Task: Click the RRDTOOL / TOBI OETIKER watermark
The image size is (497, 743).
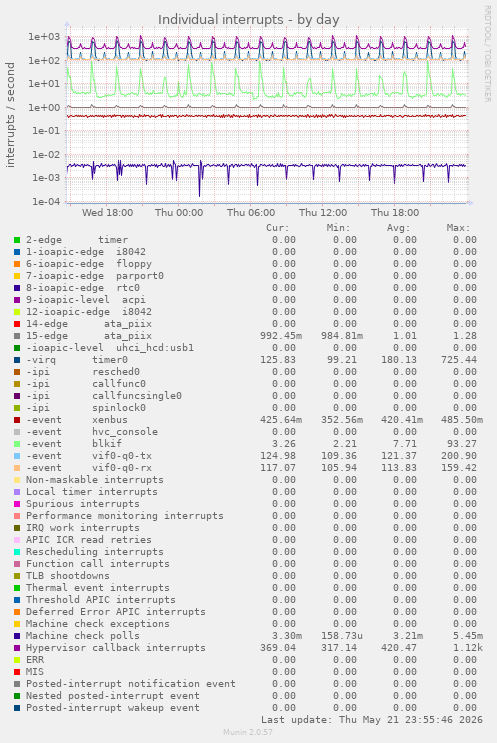Action: coord(487,54)
